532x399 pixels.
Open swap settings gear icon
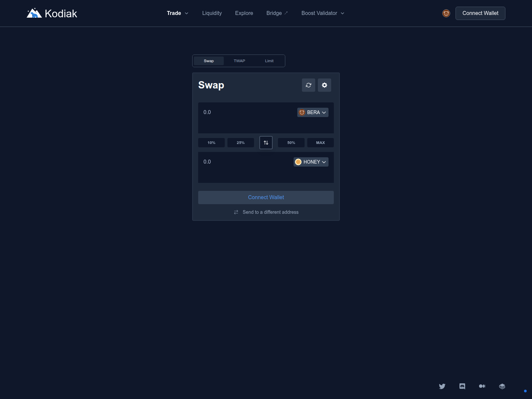[324, 85]
